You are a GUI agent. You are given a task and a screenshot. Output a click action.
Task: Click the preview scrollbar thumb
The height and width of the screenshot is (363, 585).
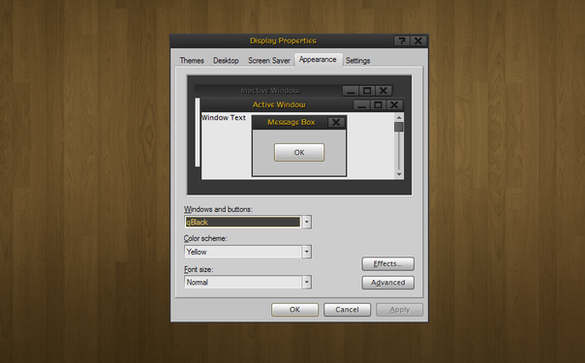pos(399,127)
